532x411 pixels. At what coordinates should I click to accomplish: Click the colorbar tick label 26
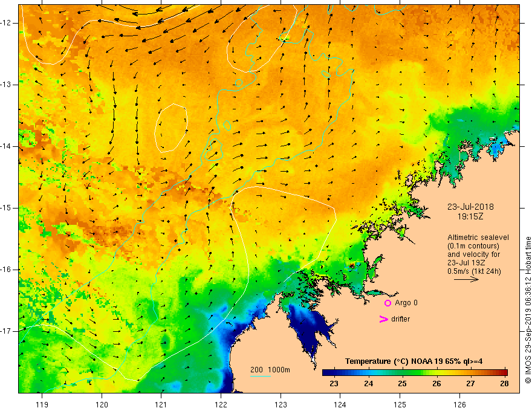436,384
